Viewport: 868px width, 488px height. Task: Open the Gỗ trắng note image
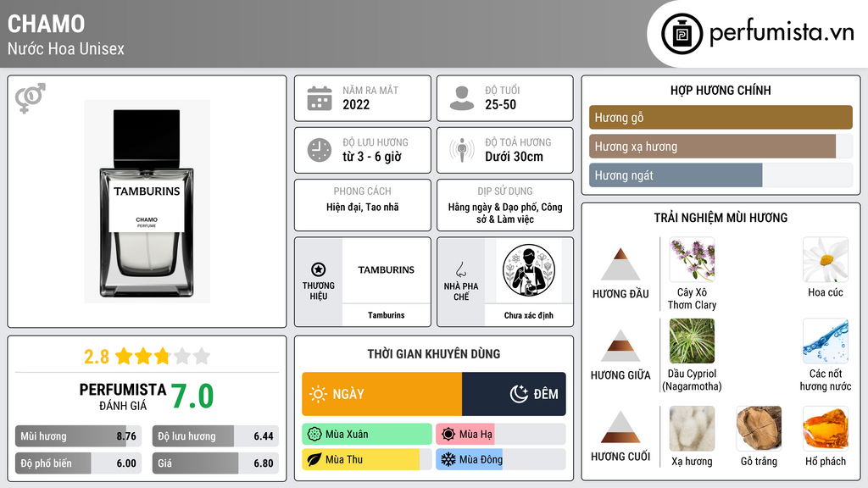tap(759, 429)
